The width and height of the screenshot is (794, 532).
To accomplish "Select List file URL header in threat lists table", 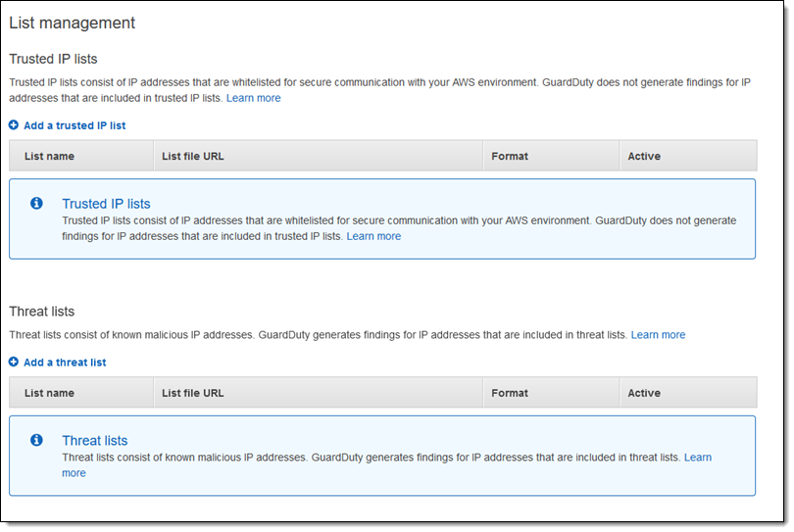I will click(193, 393).
